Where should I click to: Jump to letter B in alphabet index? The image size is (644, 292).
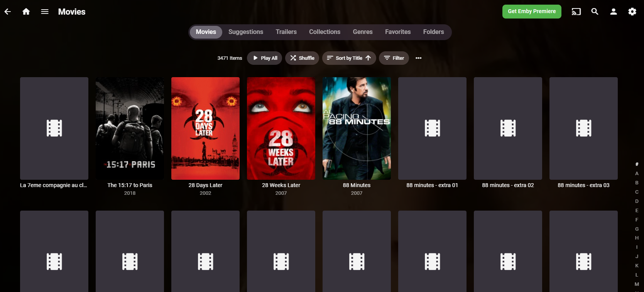tap(637, 183)
